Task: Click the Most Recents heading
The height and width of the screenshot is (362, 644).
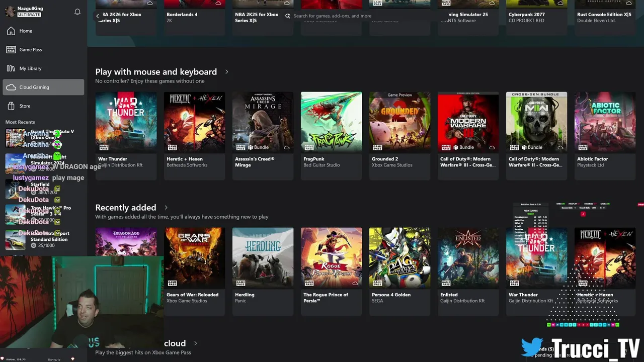Action: pyautogui.click(x=20, y=122)
